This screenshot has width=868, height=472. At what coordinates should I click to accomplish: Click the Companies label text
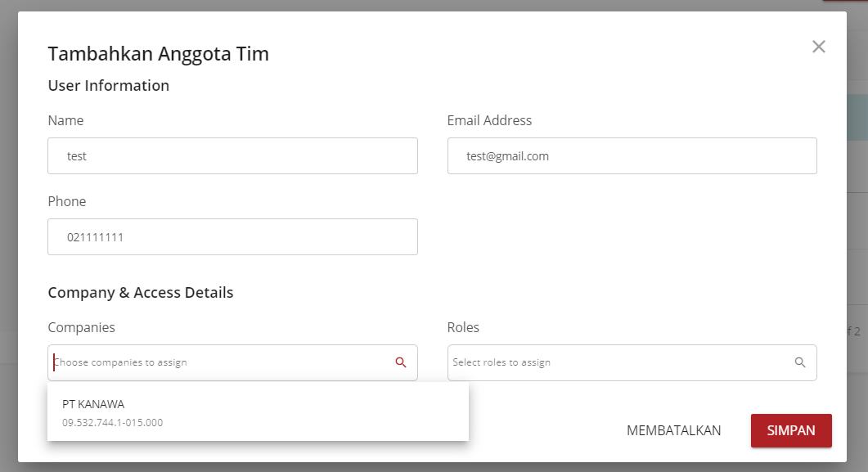click(81, 327)
